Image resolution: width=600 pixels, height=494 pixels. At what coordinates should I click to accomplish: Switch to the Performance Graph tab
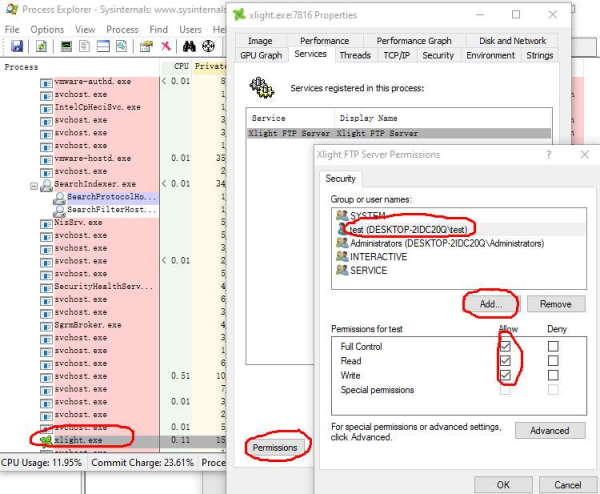(x=414, y=41)
